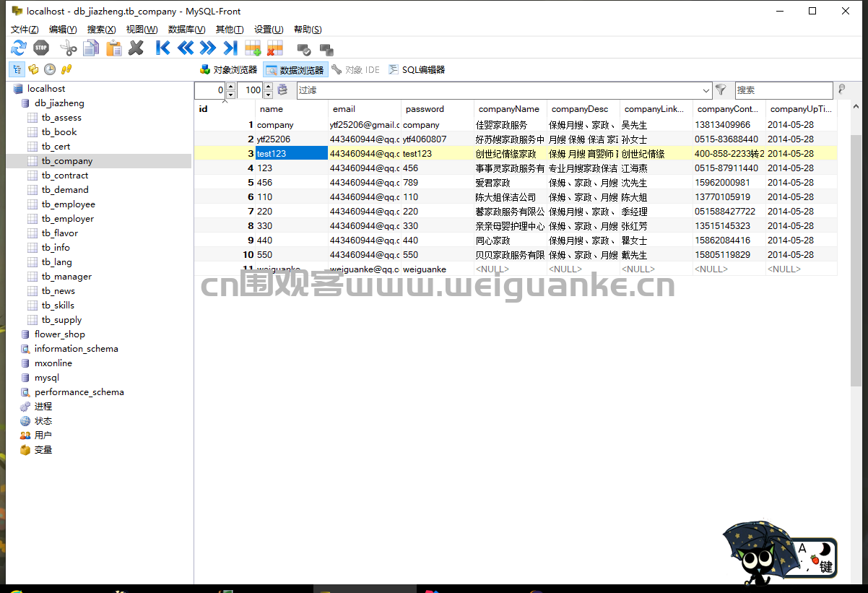Toggle the footprints SQL log icon
Viewport: 868px width, 593px height.
coord(66,69)
